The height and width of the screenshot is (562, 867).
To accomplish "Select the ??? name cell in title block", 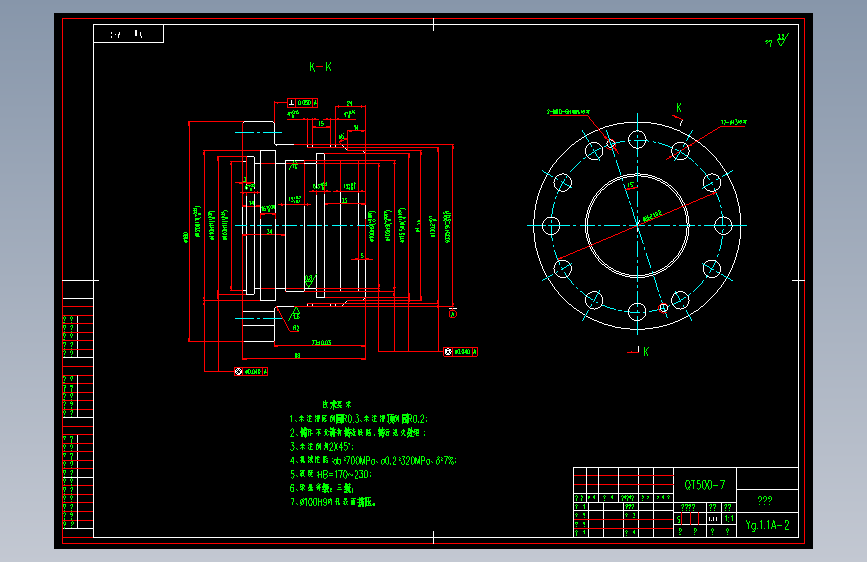I will (x=767, y=501).
